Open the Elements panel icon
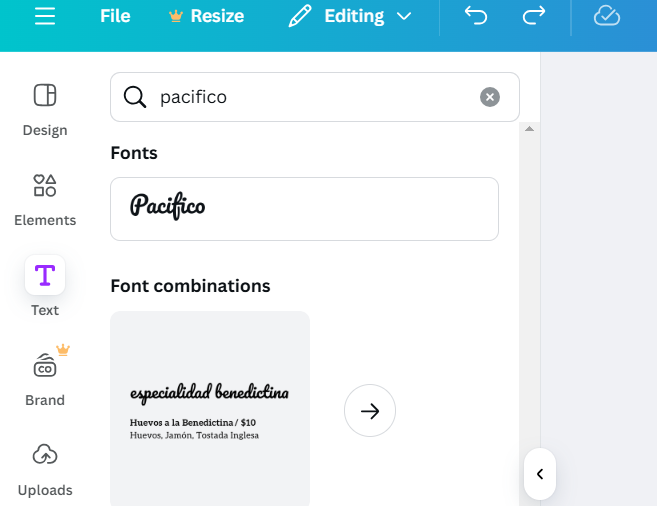657x506 pixels. point(45,186)
